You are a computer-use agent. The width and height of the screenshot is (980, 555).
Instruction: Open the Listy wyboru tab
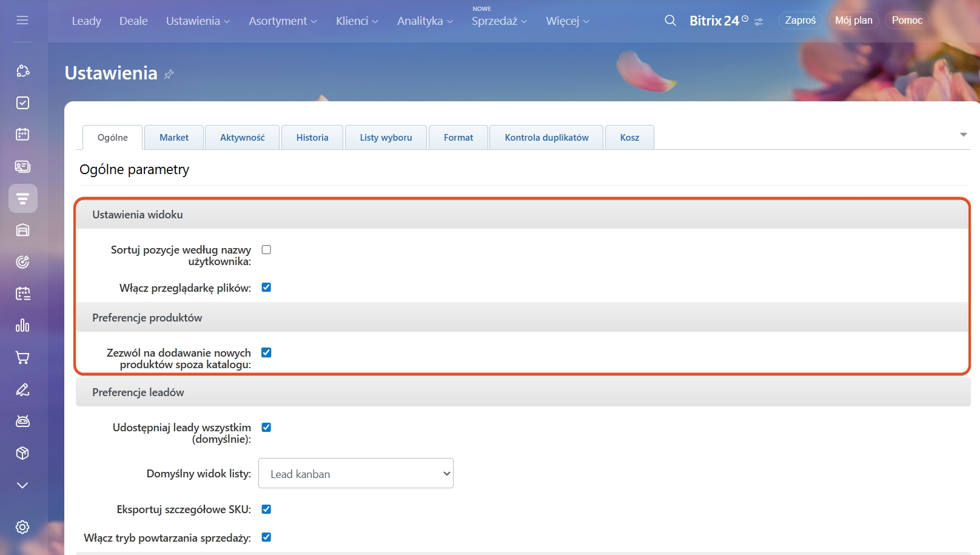pyautogui.click(x=386, y=138)
